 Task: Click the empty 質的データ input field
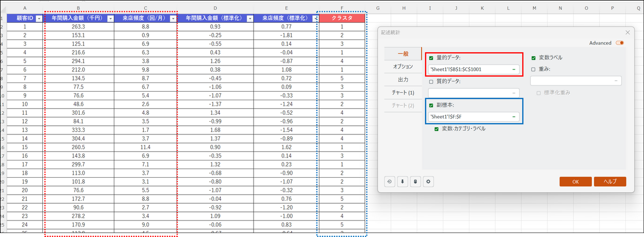pos(473,93)
